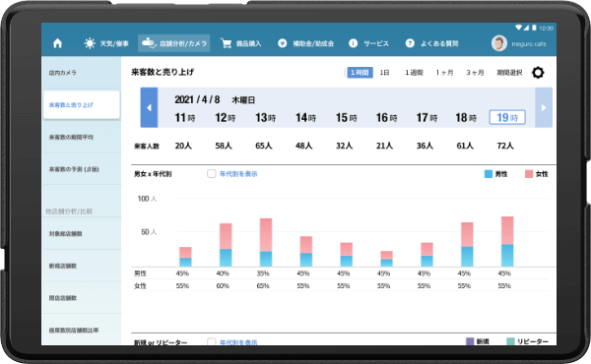
Task: Open 来客数の期間平均 in the sidebar
Action: tap(82, 137)
